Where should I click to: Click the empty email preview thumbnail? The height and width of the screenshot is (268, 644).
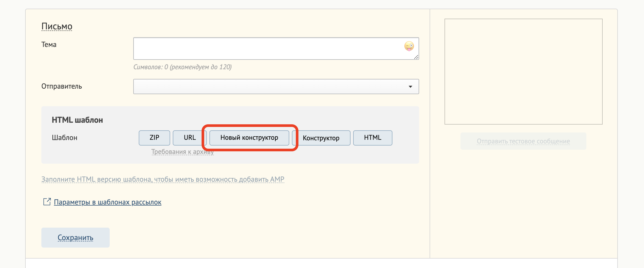[524, 72]
